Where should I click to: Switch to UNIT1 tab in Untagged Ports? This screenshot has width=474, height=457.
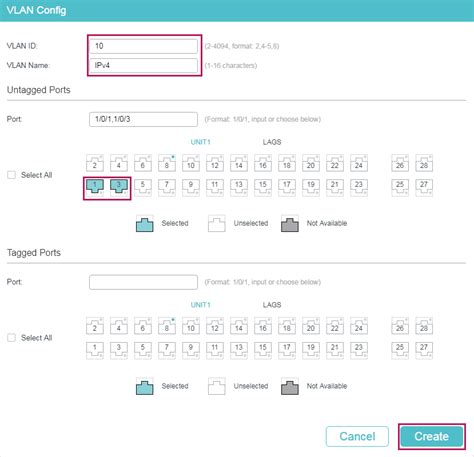tap(200, 142)
